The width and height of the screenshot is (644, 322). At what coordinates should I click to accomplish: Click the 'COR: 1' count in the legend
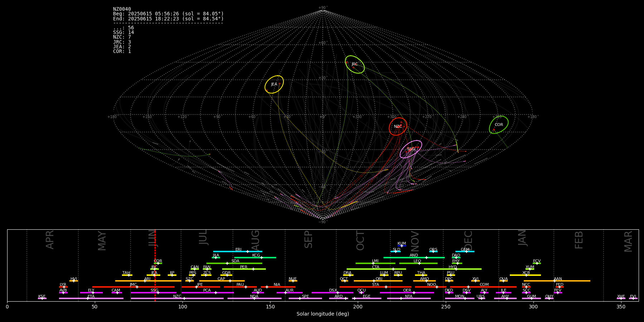122,52
